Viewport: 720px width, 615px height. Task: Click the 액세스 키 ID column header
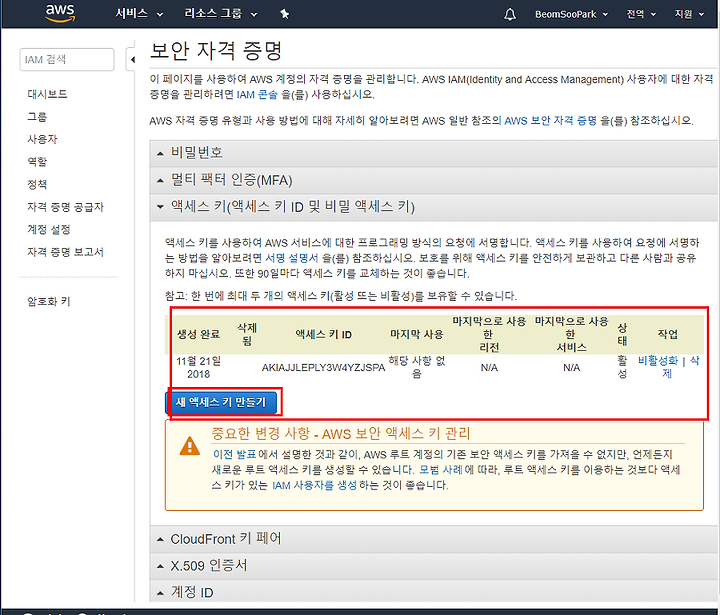[x=323, y=334]
